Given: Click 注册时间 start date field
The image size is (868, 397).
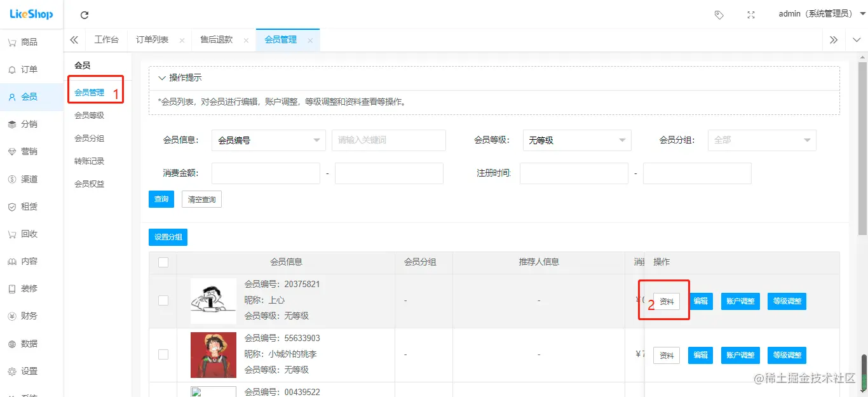Looking at the screenshot, I should coord(574,173).
